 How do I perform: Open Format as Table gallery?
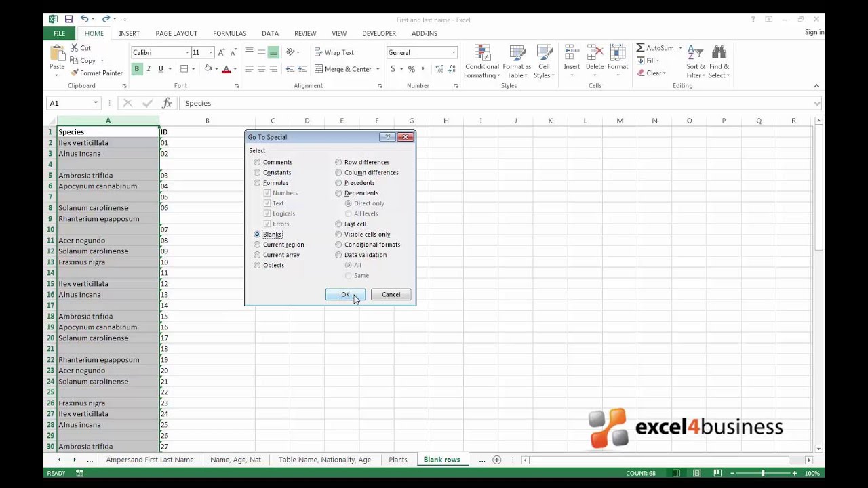pos(517,62)
